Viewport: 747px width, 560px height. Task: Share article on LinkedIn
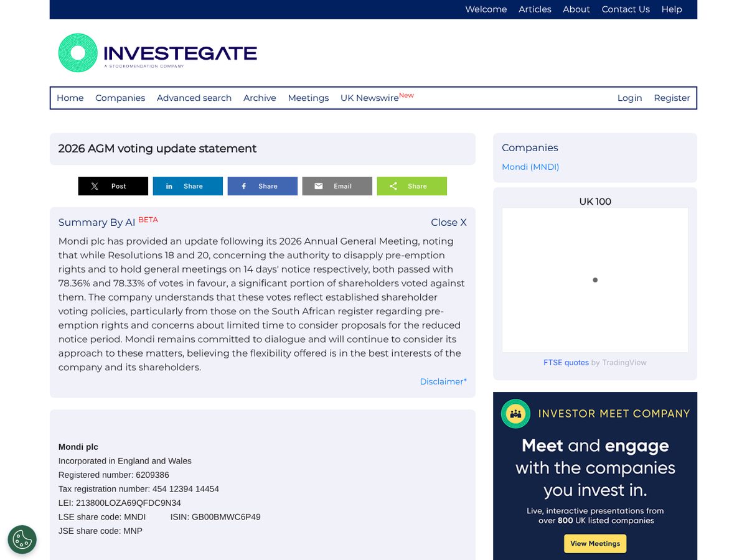point(188,186)
